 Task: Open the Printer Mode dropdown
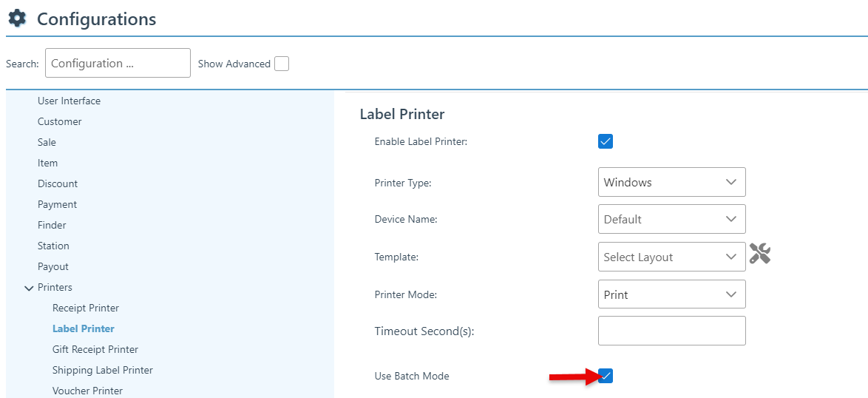(671, 294)
